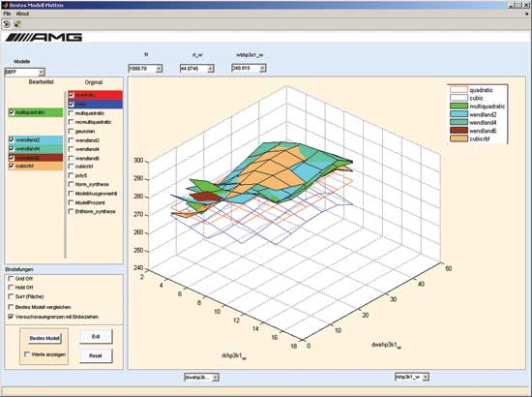This screenshot has height=397, width=532.
Task: Check gaussian in the Original column
Action: [x=71, y=131]
